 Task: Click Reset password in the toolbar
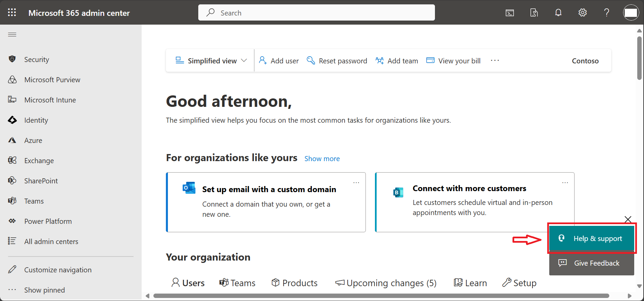coord(337,61)
